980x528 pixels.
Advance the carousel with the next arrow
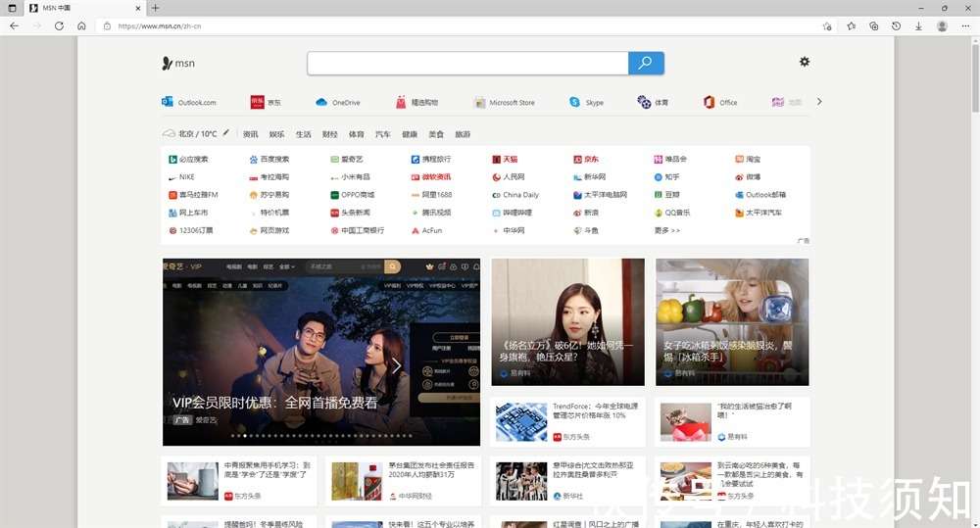396,366
